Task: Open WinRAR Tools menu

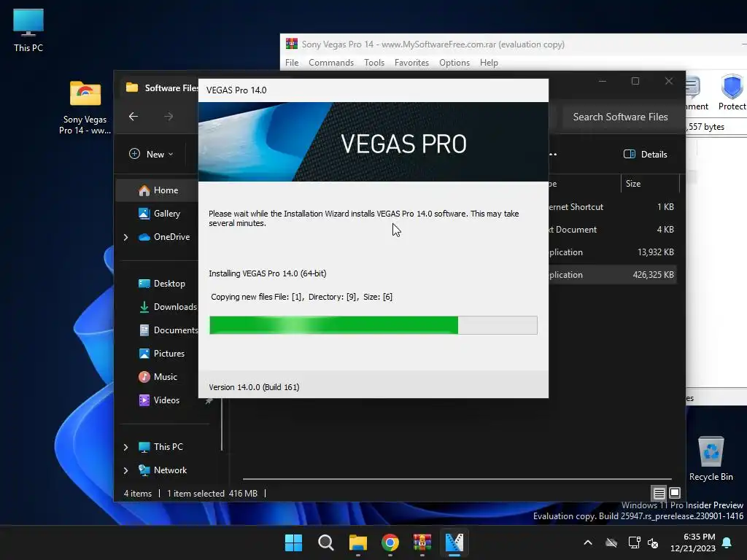Action: (x=374, y=63)
